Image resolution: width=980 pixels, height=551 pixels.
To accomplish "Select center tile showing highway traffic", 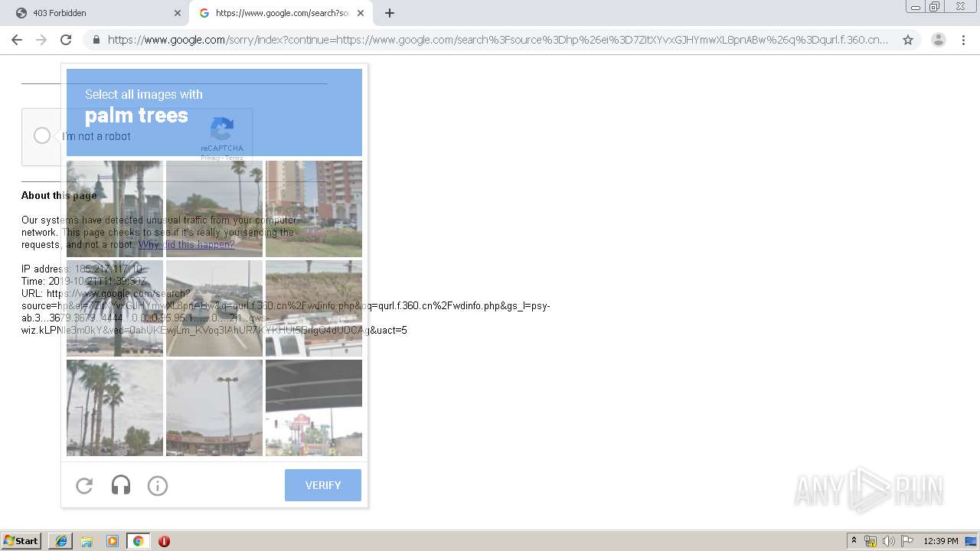I will [x=214, y=308].
